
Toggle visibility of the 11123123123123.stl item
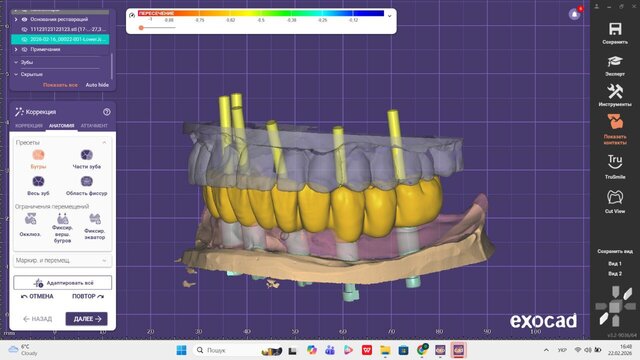(x=24, y=29)
